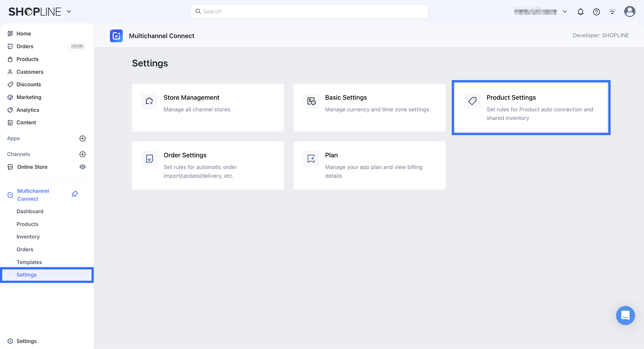Click the plus icon beside Apps
644x349 pixels.
(x=83, y=138)
